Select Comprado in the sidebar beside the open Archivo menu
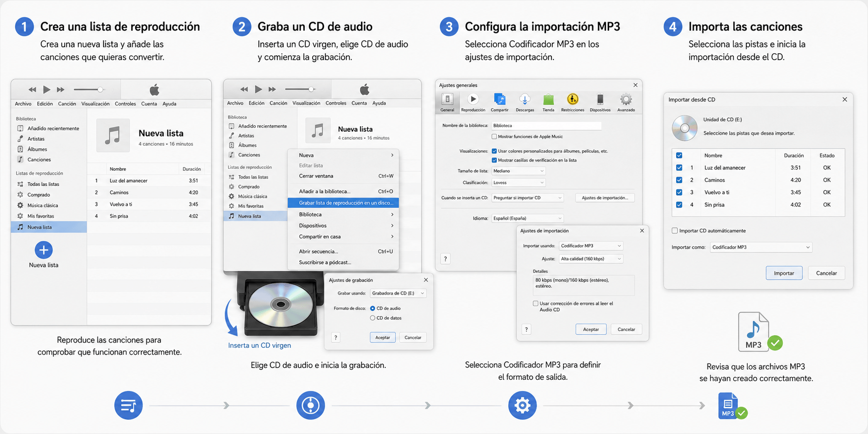The width and height of the screenshot is (868, 434). (249, 186)
